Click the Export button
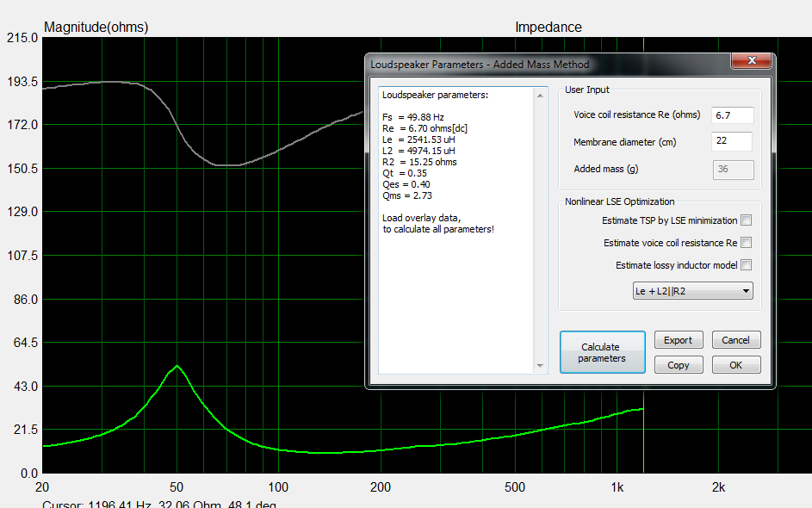The image size is (812, 508). (x=679, y=340)
